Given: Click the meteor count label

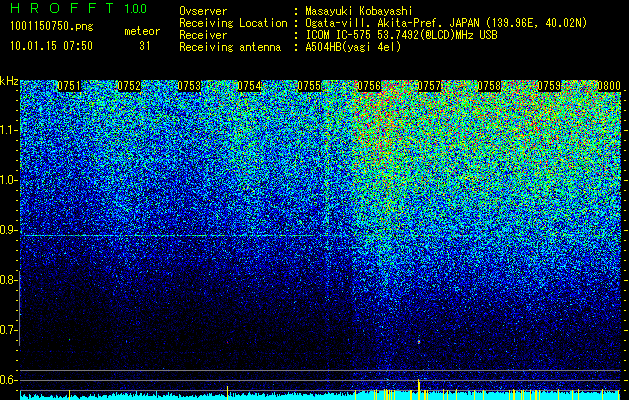Looking at the screenshot, I should coord(142,31).
